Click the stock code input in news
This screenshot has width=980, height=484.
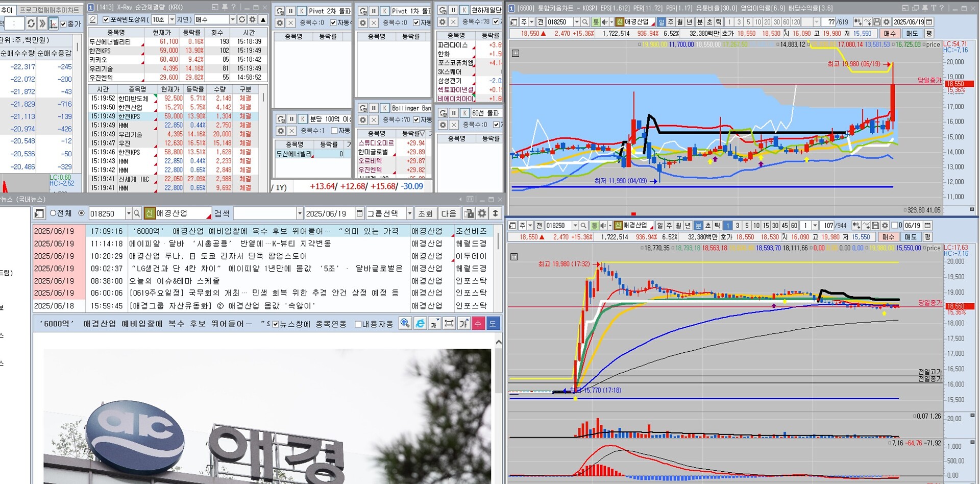(x=107, y=213)
